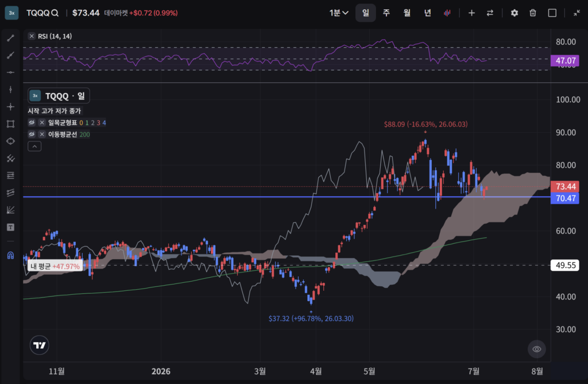Select the rectangle shape tool
This screenshot has width=588, height=384.
(x=10, y=124)
